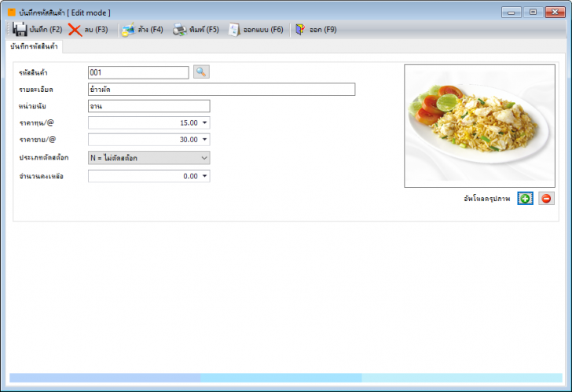Click the หน่วยนับ field label

click(x=32, y=107)
